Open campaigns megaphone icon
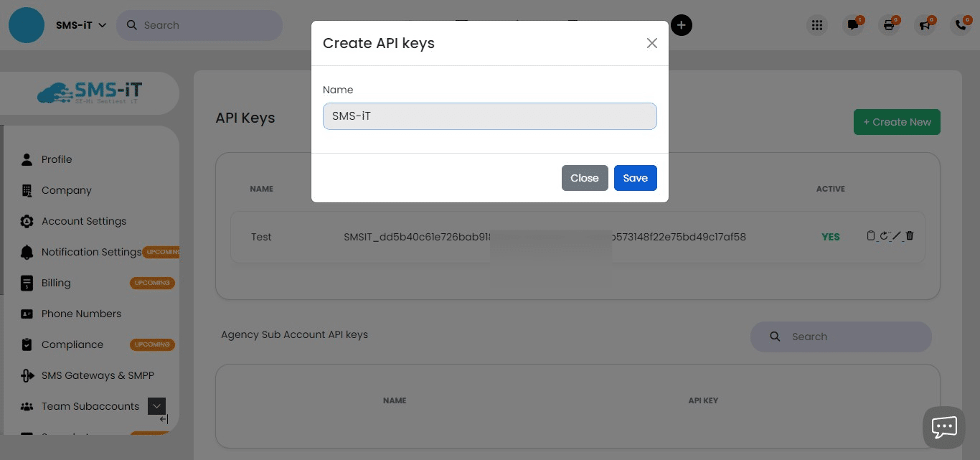 [924, 25]
